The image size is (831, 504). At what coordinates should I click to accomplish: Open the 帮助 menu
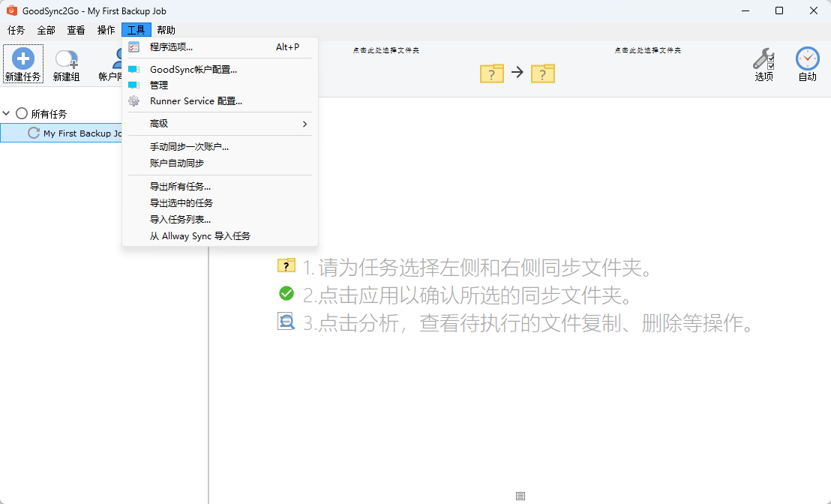pyautogui.click(x=166, y=30)
